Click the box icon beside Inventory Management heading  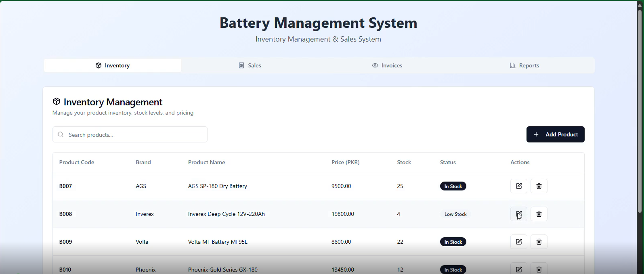[x=57, y=101]
